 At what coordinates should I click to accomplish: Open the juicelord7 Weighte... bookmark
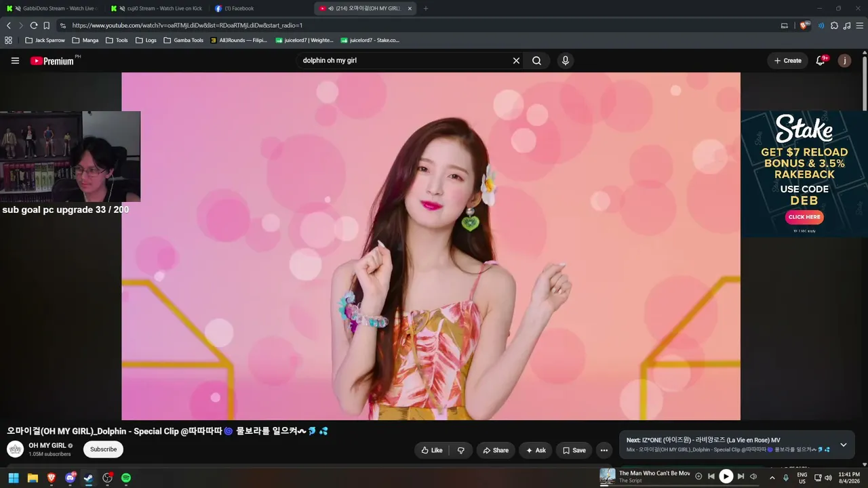coord(304,40)
